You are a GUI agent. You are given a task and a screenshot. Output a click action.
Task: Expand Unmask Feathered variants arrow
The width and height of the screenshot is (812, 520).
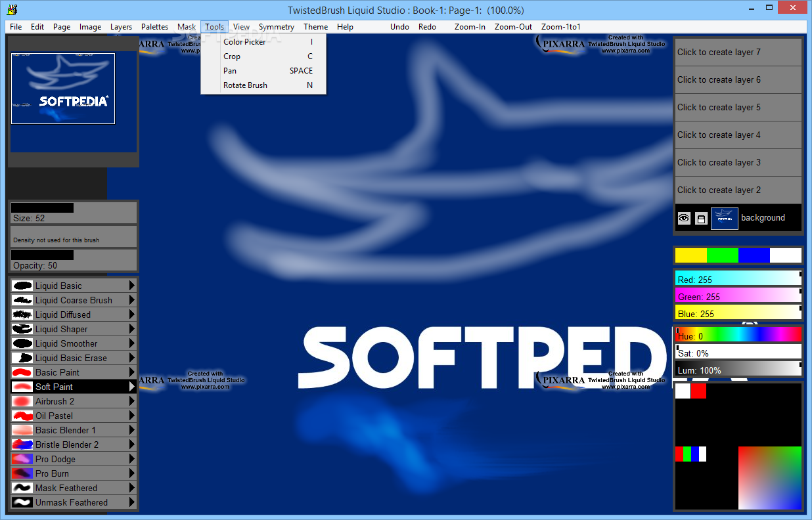pos(132,502)
